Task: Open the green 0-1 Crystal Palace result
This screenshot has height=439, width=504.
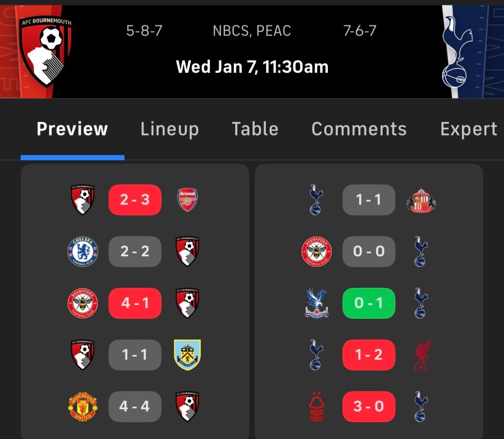Action: click(x=369, y=303)
